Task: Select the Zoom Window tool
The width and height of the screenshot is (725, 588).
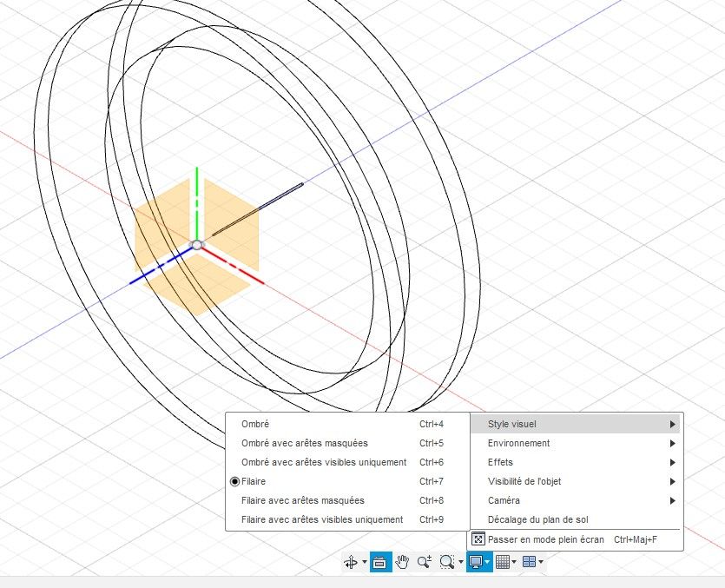Action: pyautogui.click(x=446, y=562)
